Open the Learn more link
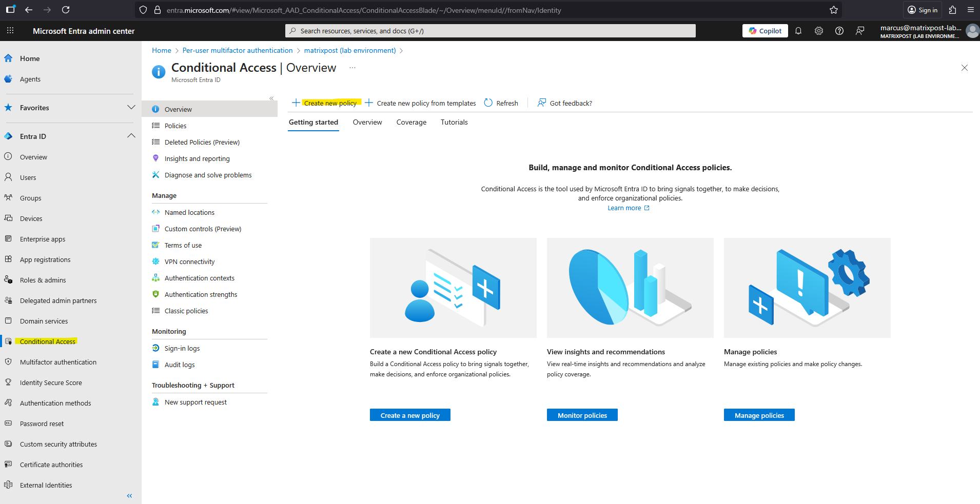This screenshot has height=504, width=980. tap(629, 208)
